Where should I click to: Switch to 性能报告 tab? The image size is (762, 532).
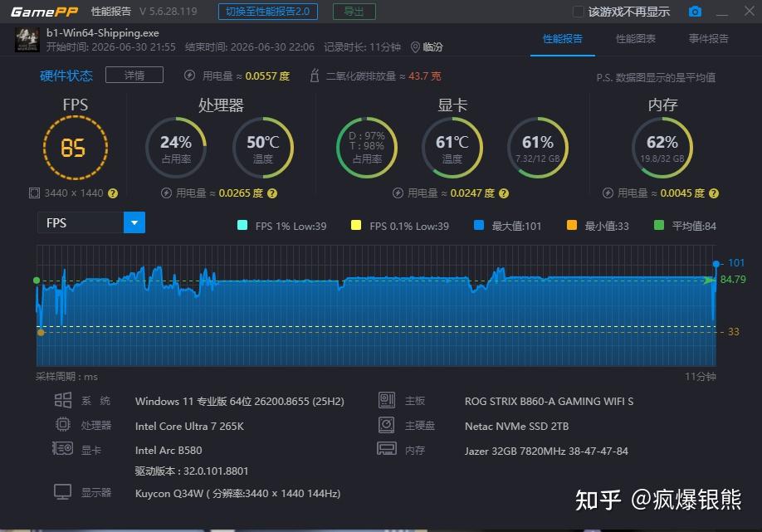pyautogui.click(x=562, y=39)
